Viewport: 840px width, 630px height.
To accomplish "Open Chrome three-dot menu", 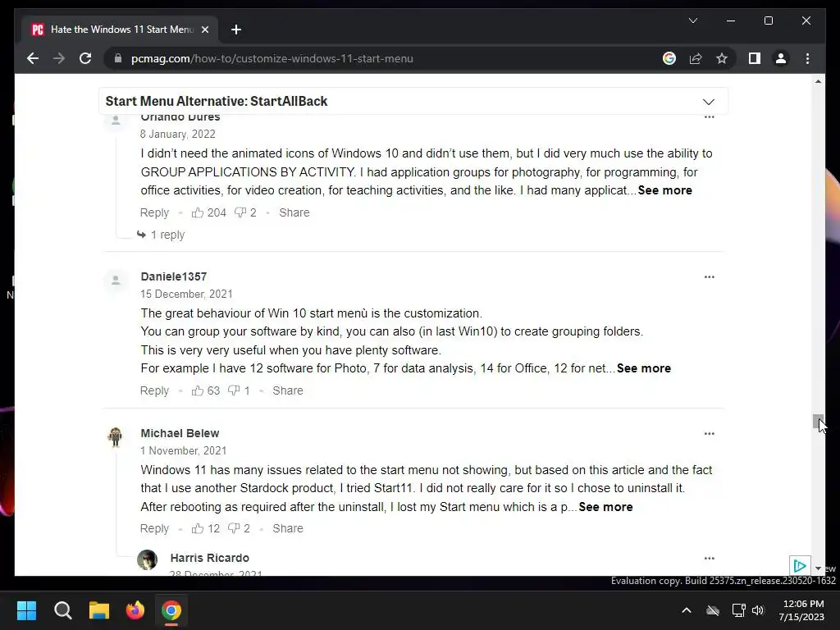I will (807, 58).
